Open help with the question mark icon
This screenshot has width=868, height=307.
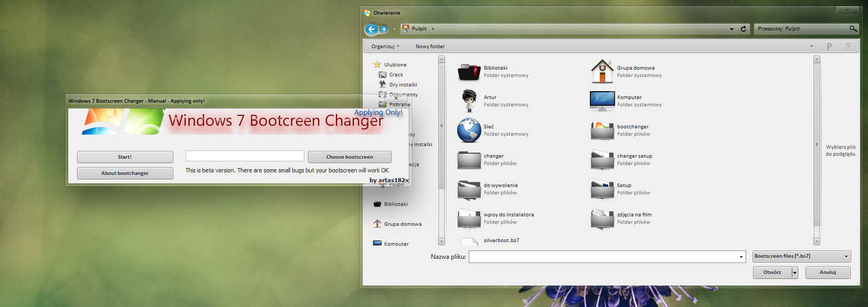coord(848,46)
